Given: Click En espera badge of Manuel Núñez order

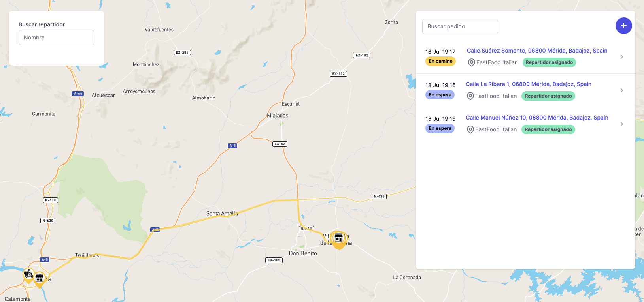Looking at the screenshot, I should pos(440,128).
